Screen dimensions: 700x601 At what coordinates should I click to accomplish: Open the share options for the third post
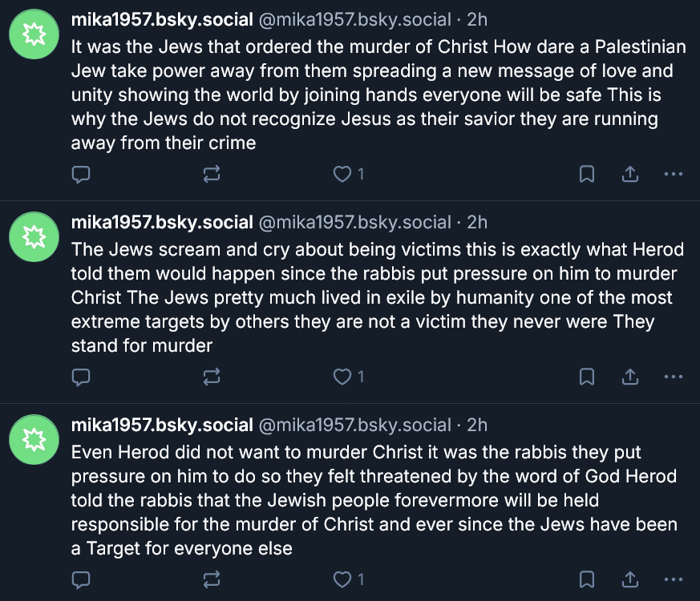[x=630, y=579]
